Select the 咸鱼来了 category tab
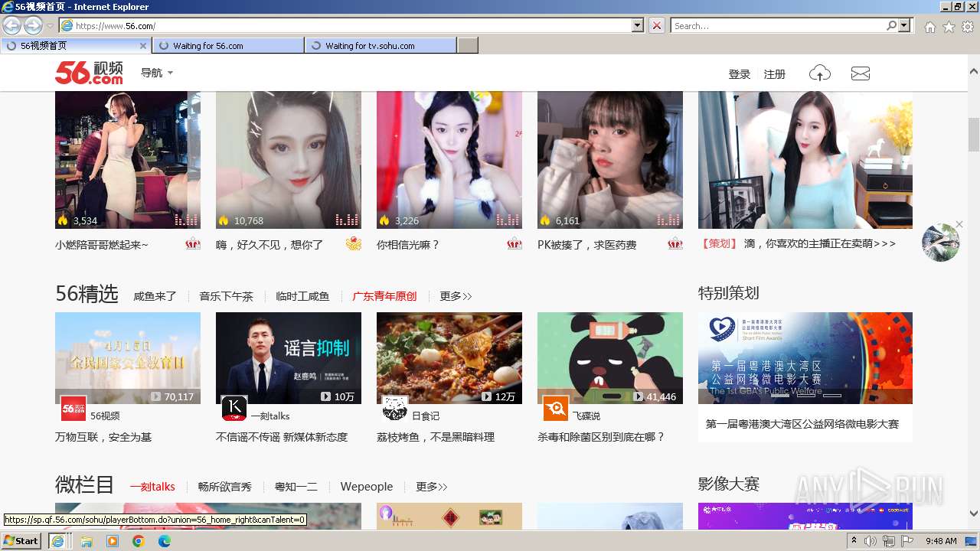 coord(155,296)
